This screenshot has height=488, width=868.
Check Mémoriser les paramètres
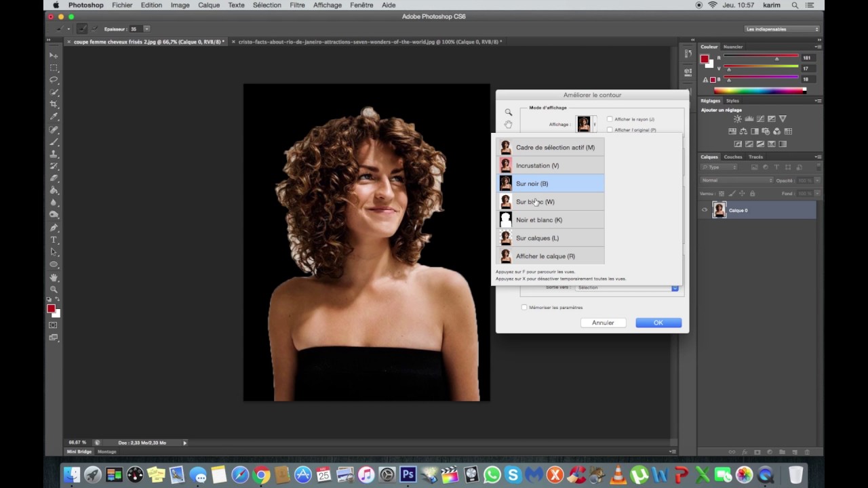pos(524,307)
